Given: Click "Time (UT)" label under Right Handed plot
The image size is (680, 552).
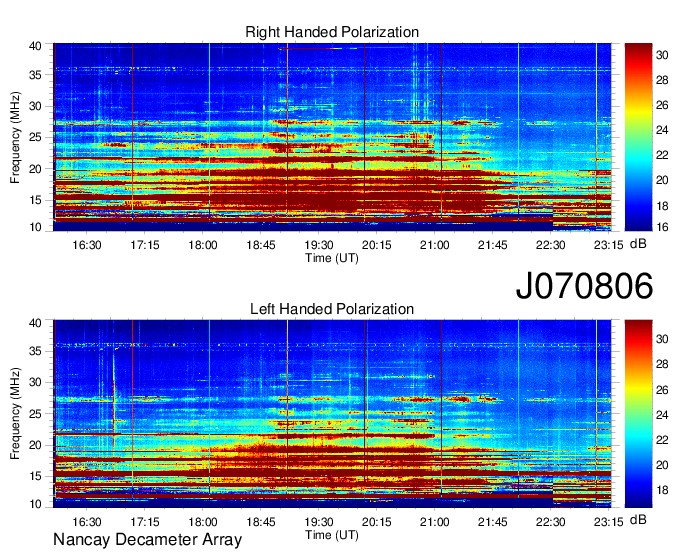Looking at the screenshot, I should [x=332, y=258].
